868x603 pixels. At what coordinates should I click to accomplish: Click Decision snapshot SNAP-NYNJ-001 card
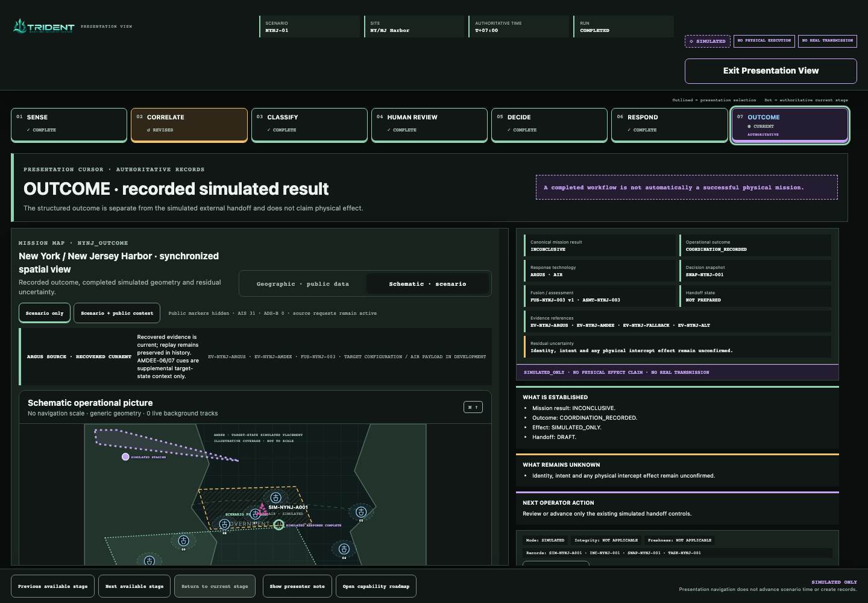[755, 271]
